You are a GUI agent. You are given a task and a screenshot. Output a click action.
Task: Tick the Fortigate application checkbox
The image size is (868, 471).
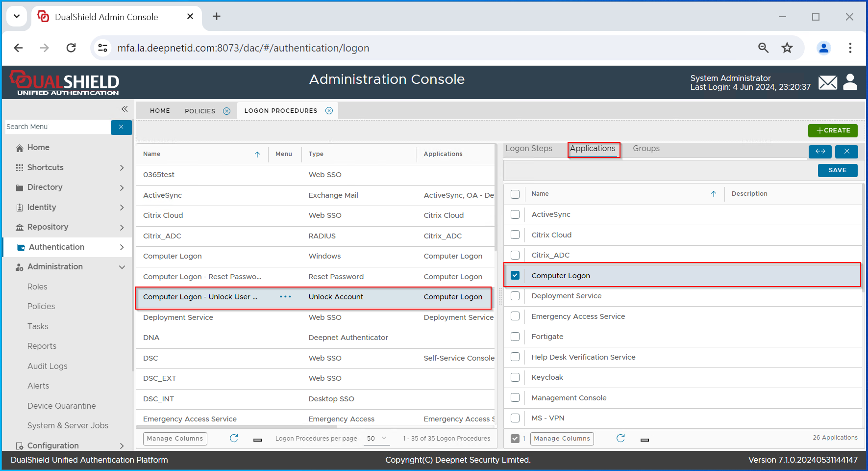click(x=515, y=337)
